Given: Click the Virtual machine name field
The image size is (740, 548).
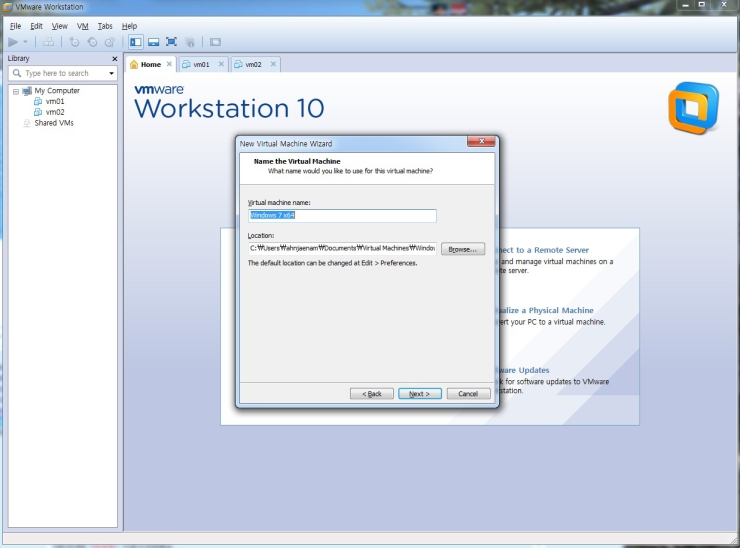Looking at the screenshot, I should [x=342, y=216].
